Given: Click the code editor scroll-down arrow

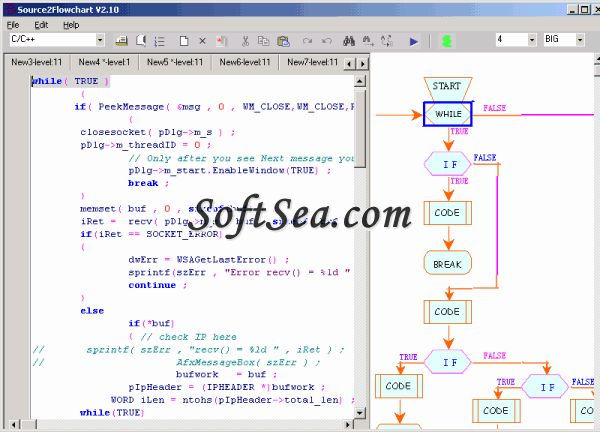Looking at the screenshot, I should pos(360,412).
